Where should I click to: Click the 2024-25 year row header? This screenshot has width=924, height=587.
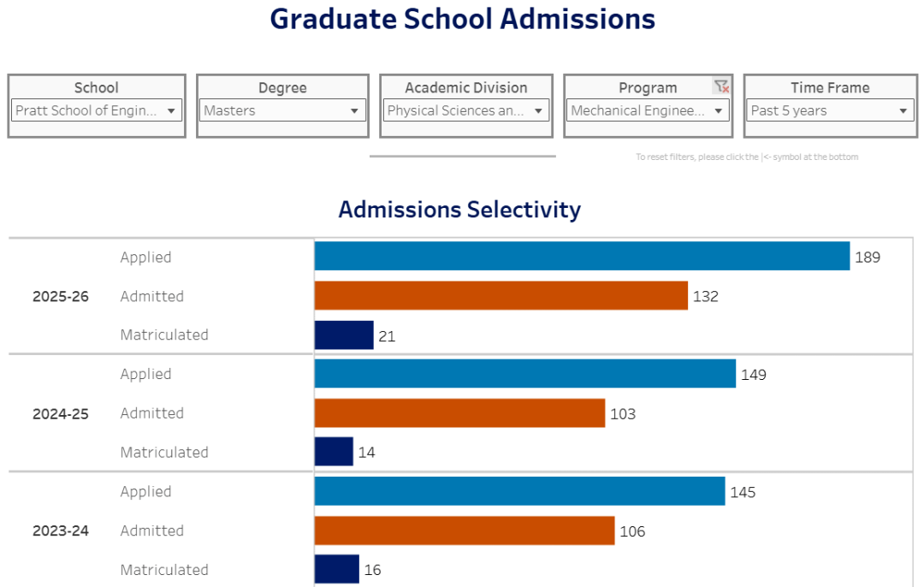click(x=61, y=414)
